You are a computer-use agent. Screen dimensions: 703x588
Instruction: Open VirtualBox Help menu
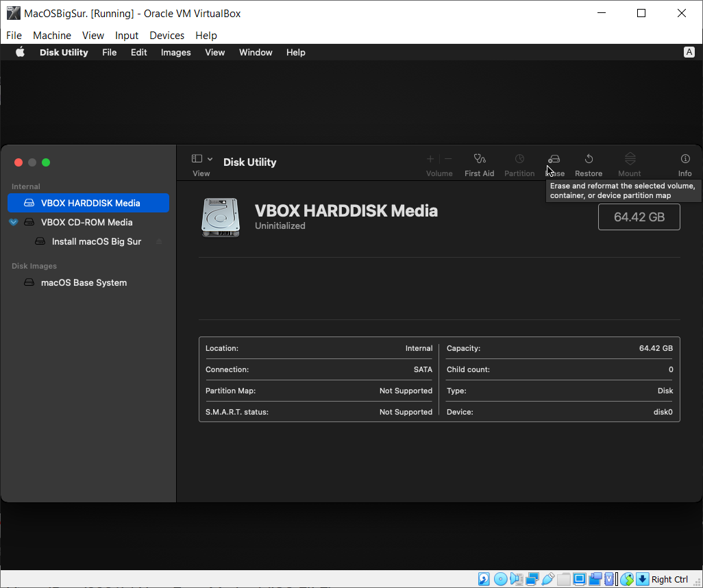[x=206, y=36]
